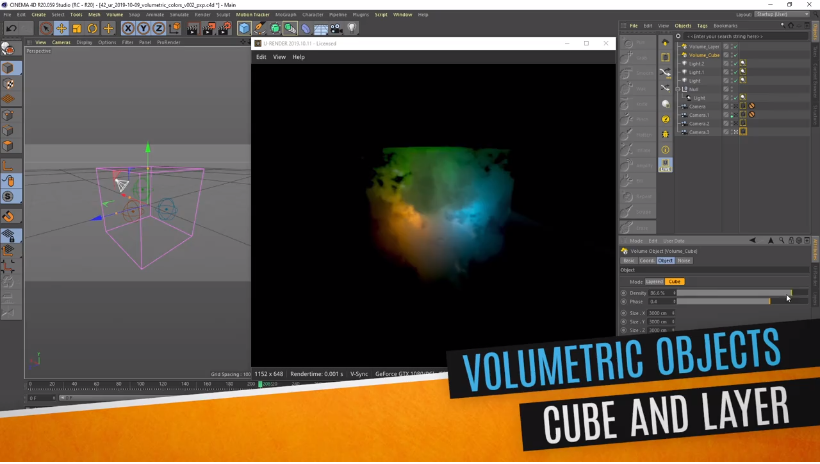Select the Rotate tool icon
The height and width of the screenshot is (464, 820).
92,28
